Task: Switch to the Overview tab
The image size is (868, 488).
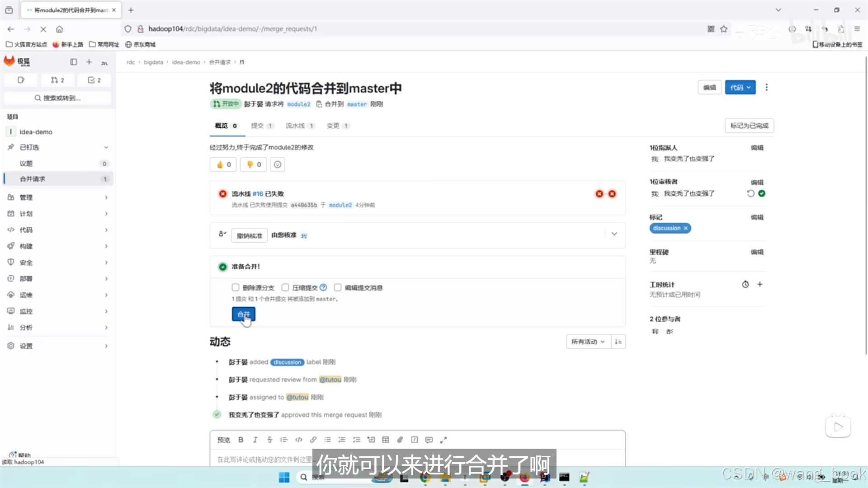Action: click(226, 126)
